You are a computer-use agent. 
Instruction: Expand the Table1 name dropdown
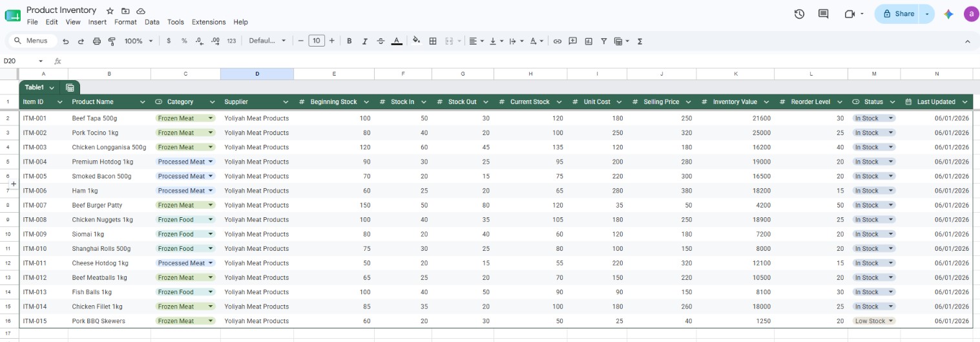[x=51, y=87]
